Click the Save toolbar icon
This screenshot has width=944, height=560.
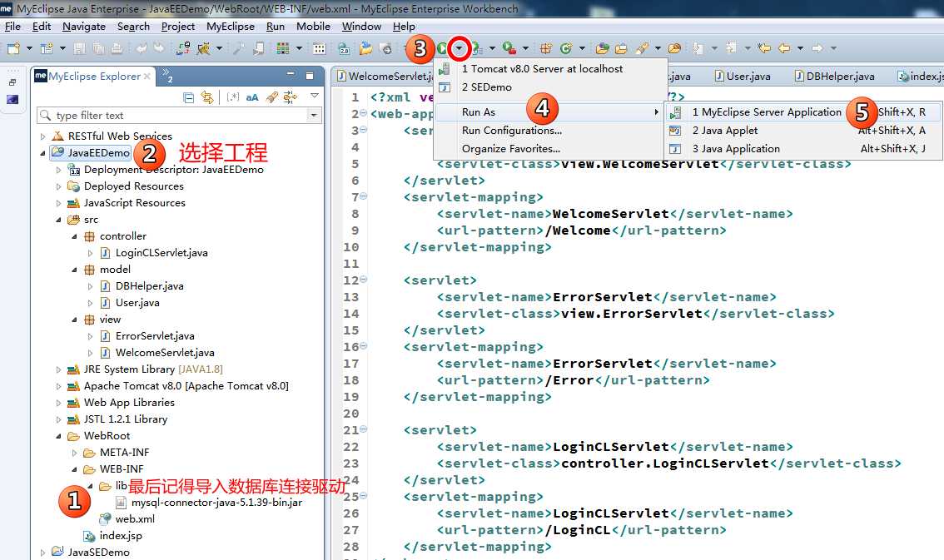point(79,48)
